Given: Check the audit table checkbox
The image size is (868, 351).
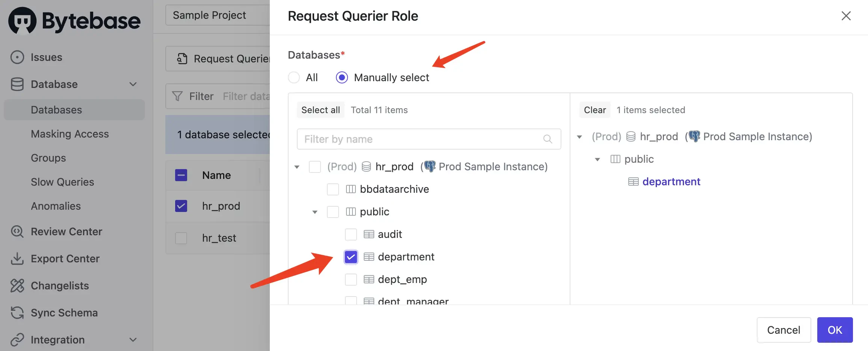Looking at the screenshot, I should click(351, 234).
